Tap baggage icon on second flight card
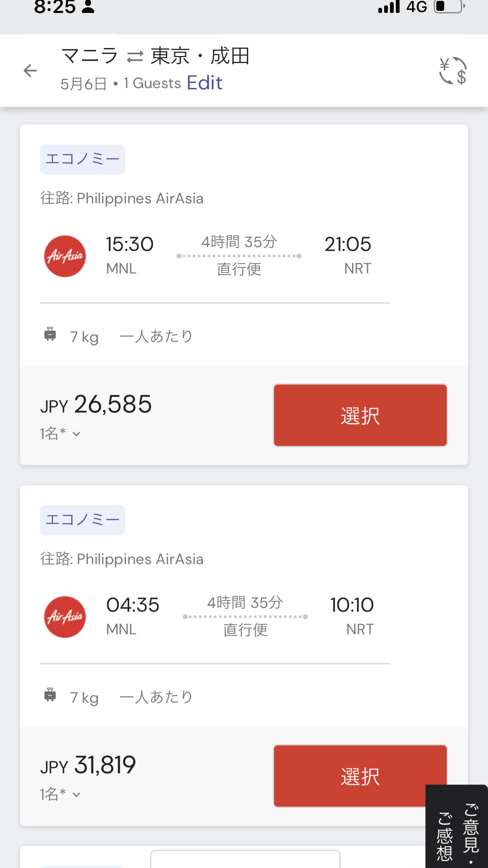The height and width of the screenshot is (868, 488). tap(50, 695)
